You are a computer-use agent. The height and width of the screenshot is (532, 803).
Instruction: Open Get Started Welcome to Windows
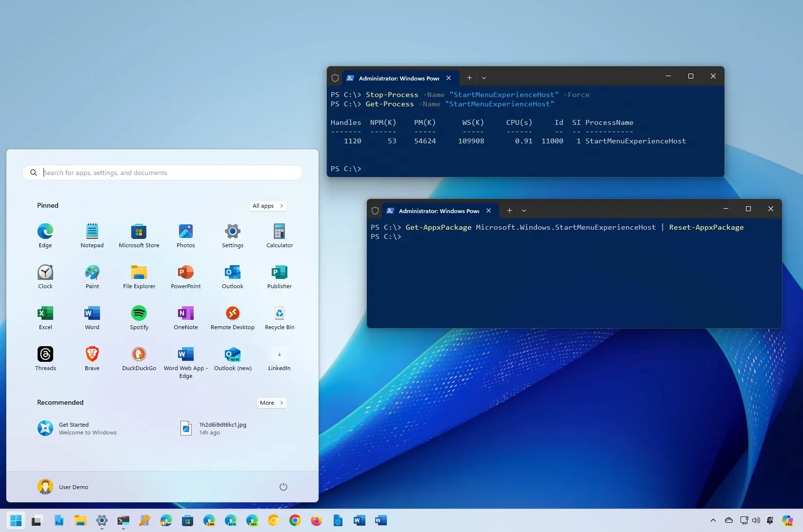click(x=77, y=428)
